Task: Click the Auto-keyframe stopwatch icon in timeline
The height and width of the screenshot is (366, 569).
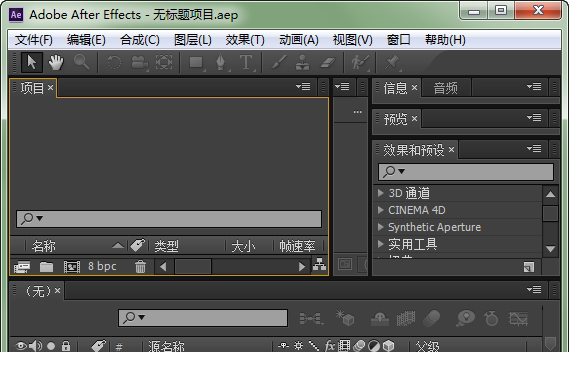Action: pos(491,318)
